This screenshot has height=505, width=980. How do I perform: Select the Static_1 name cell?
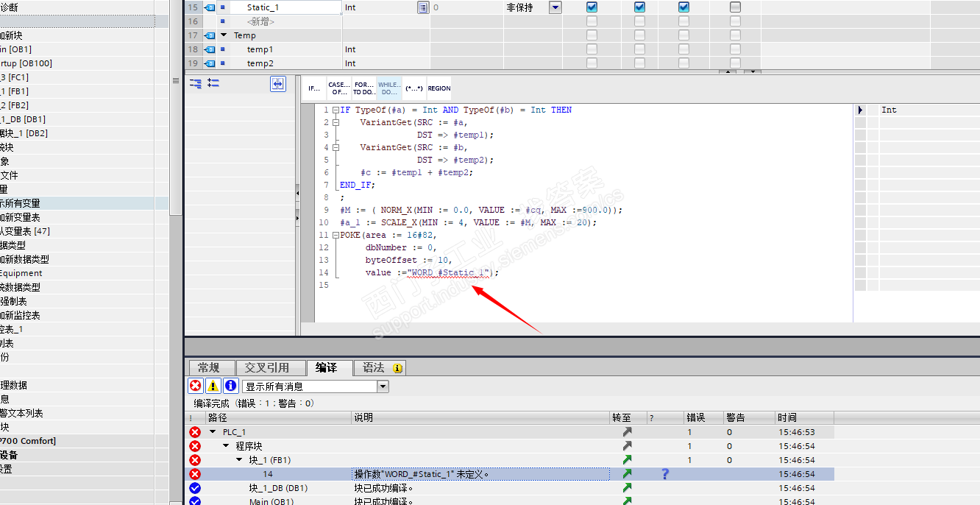click(x=285, y=7)
